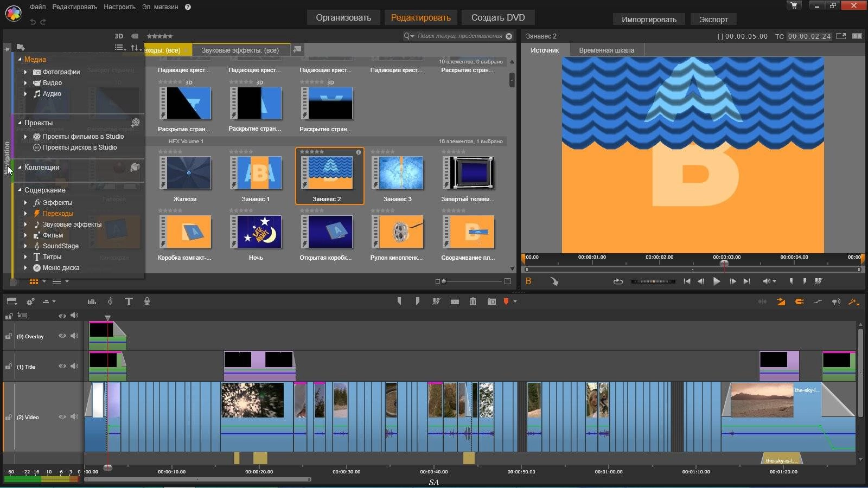Set mark in on timeline toolbar
The width and height of the screenshot is (868, 488).
(399, 301)
